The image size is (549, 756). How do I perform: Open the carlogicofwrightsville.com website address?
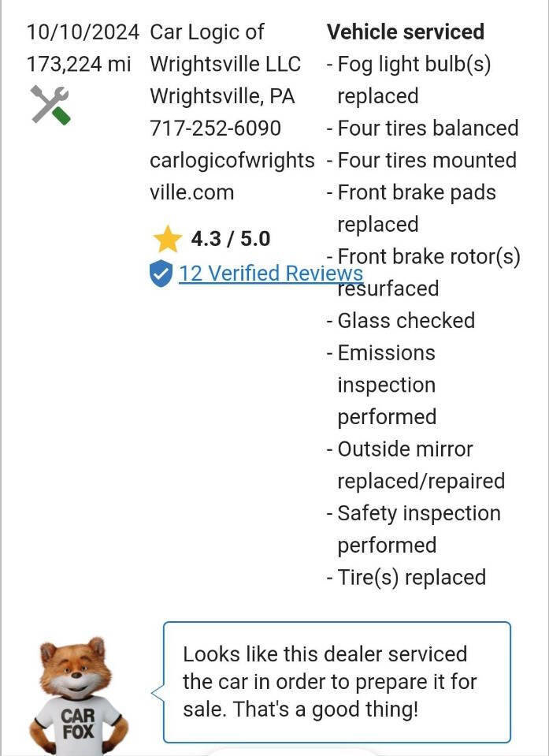click(x=232, y=176)
